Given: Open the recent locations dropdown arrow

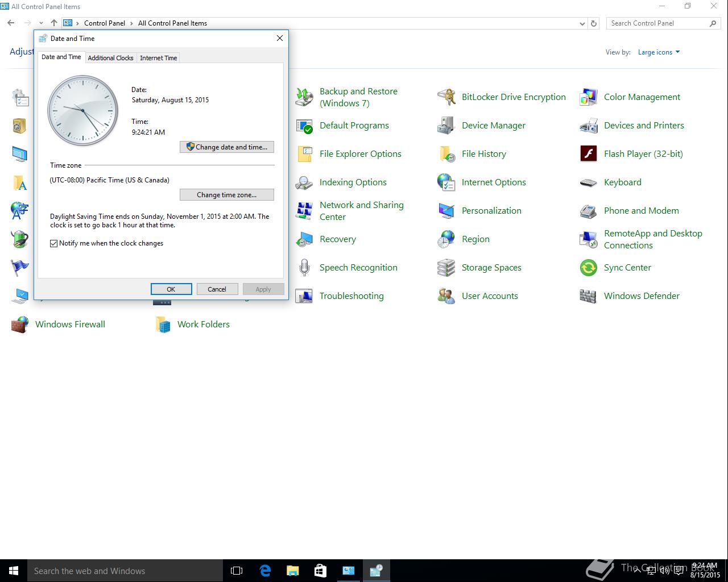Looking at the screenshot, I should (x=41, y=23).
